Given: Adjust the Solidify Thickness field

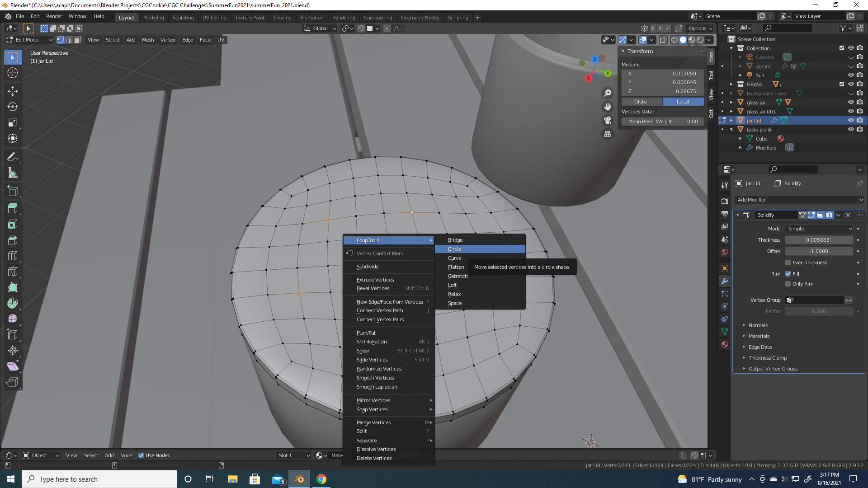Looking at the screenshot, I should (x=819, y=240).
